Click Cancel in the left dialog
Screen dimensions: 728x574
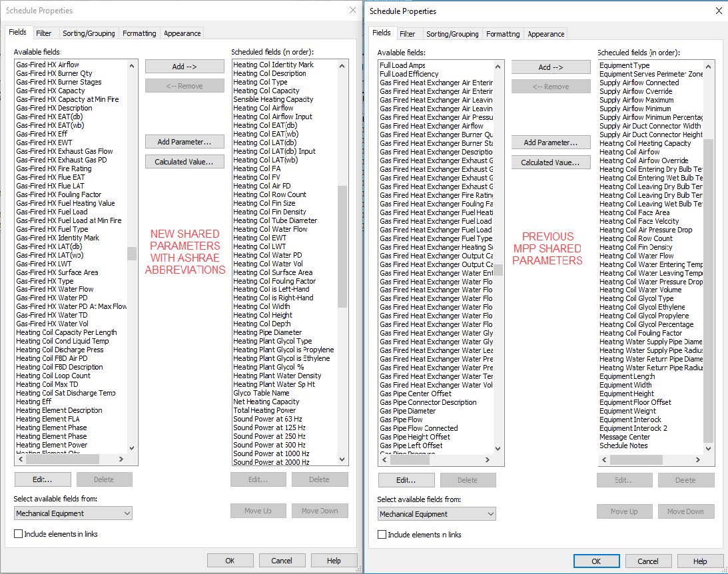pos(282,560)
